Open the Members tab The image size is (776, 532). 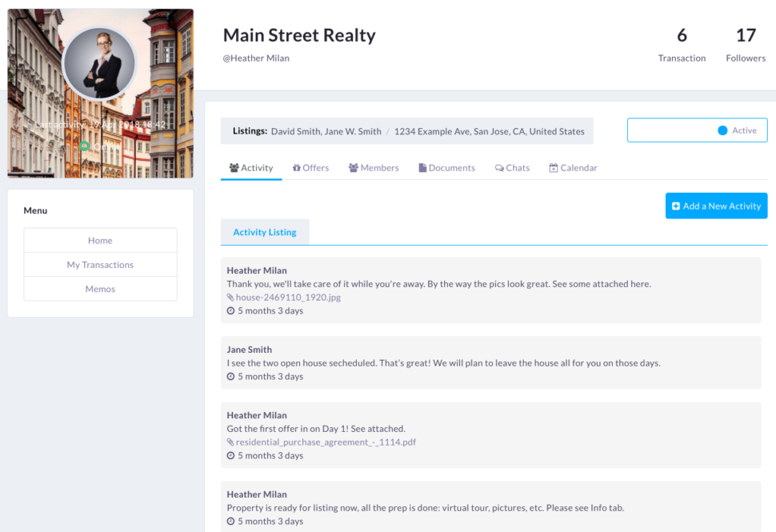coord(374,168)
